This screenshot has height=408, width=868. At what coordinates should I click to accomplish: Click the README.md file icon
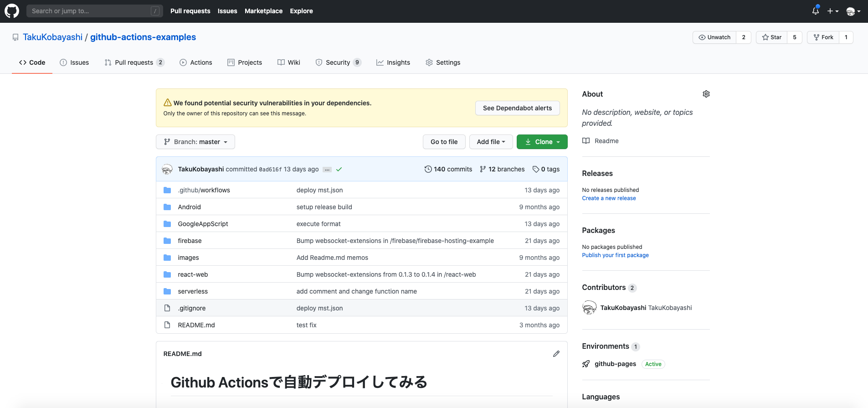click(167, 325)
